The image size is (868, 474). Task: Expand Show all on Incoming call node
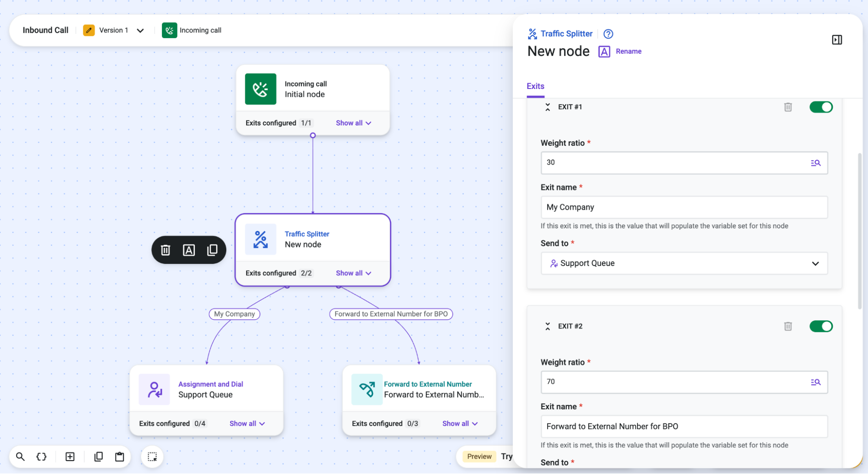(x=353, y=123)
